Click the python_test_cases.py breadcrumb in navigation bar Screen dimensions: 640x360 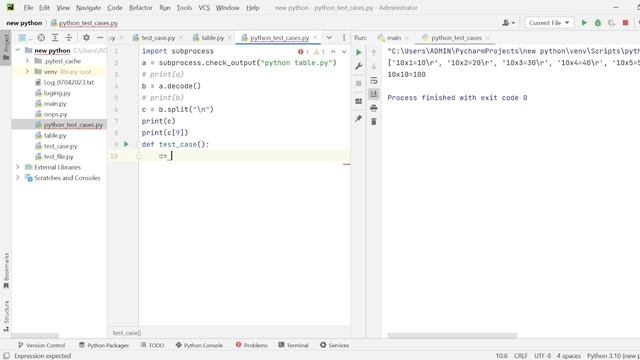(84, 23)
